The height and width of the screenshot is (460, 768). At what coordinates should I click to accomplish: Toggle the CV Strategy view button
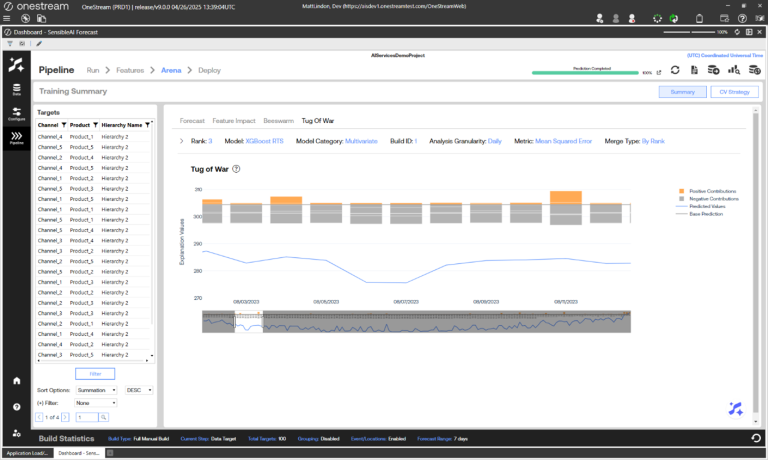734,92
